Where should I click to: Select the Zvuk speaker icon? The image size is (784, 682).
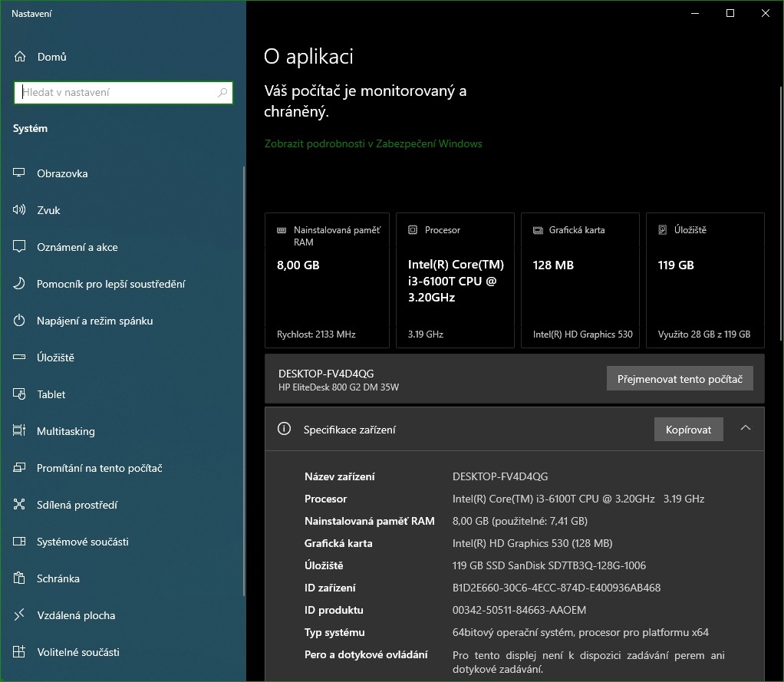tap(20, 210)
